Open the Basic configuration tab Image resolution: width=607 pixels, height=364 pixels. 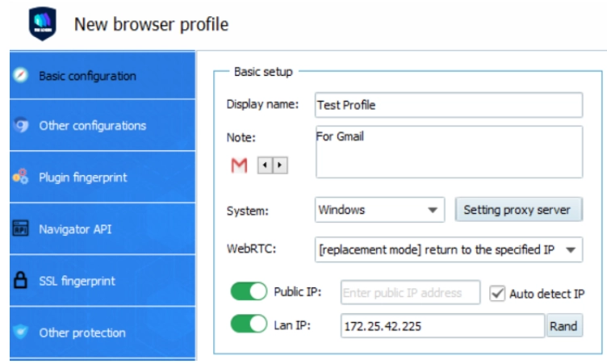coord(103,75)
